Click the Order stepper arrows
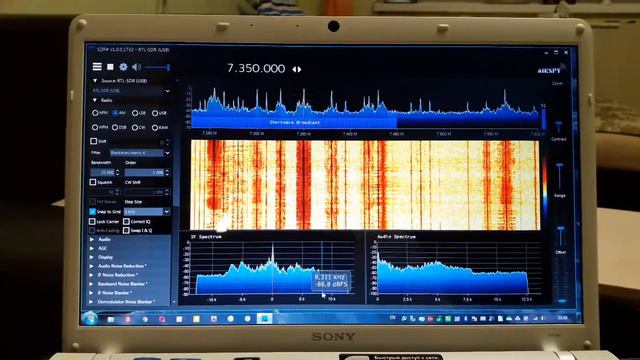 (x=167, y=172)
